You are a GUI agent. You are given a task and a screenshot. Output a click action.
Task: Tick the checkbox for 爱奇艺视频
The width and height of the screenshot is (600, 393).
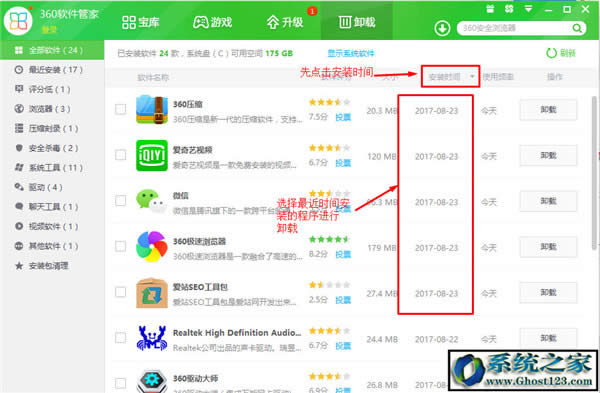click(121, 155)
